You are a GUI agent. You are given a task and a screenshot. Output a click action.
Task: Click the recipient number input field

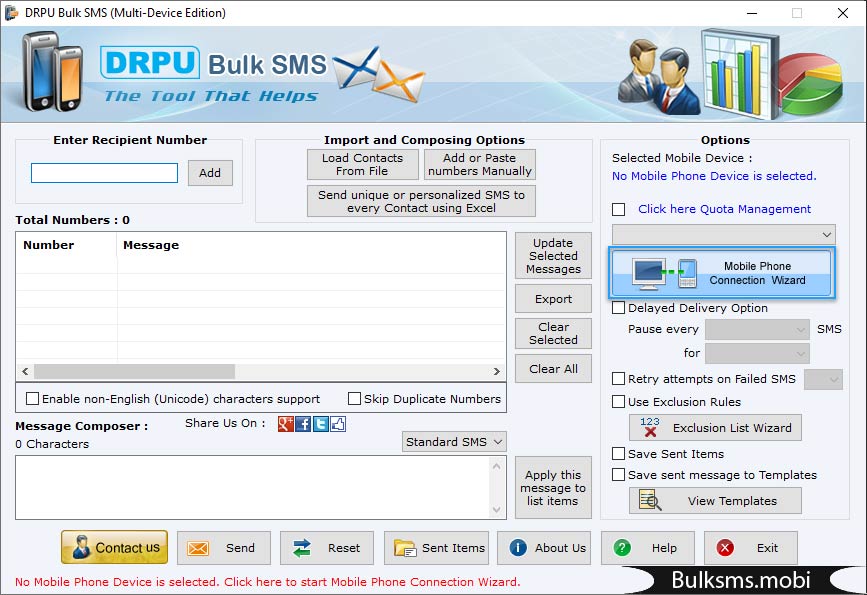(x=105, y=173)
